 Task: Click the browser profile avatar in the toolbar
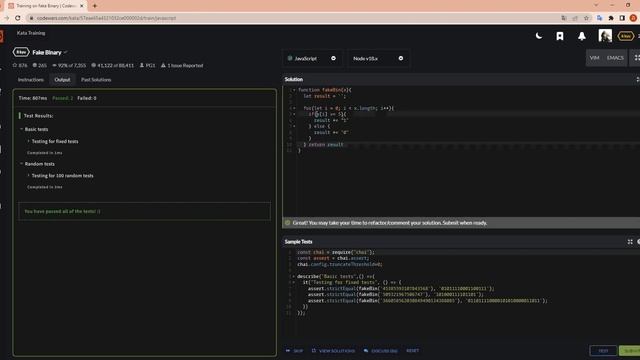tap(633, 18)
